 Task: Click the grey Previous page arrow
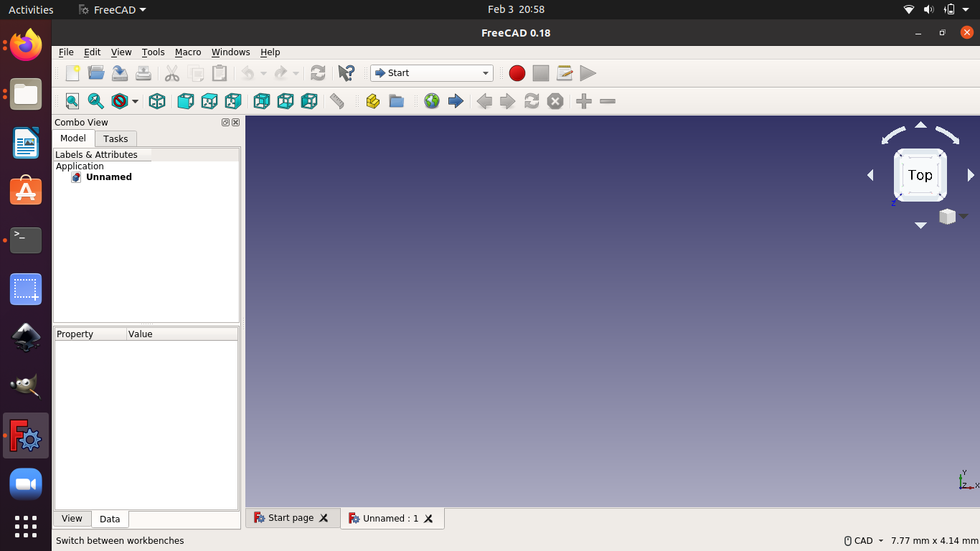point(484,101)
